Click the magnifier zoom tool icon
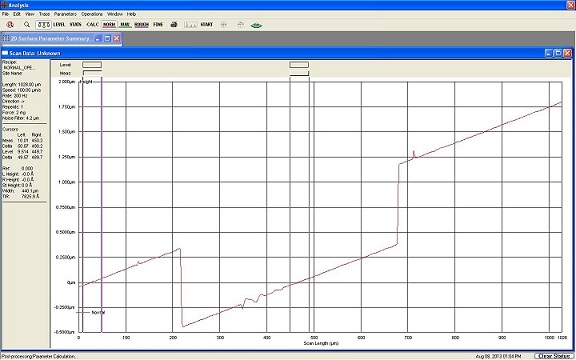The height and width of the screenshot is (360, 576). tap(27, 25)
